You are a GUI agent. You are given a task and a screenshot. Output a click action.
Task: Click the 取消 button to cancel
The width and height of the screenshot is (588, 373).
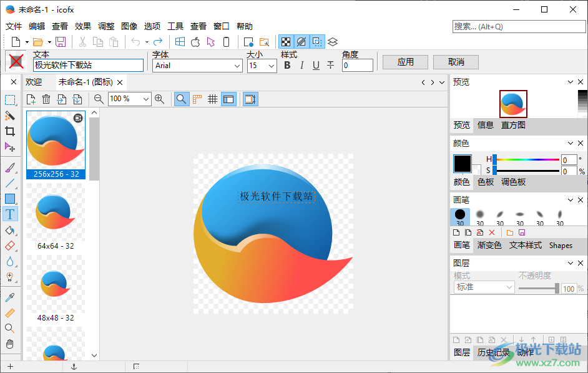(x=458, y=62)
